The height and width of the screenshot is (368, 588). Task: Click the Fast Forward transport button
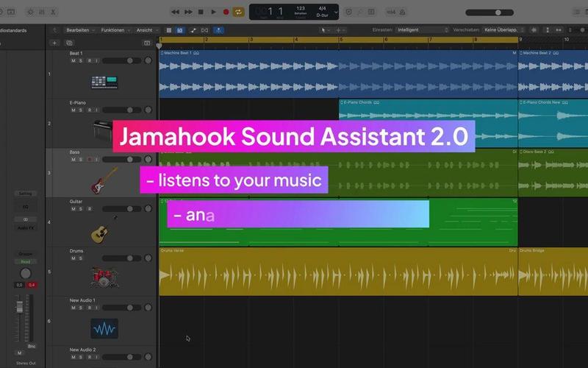pyautogui.click(x=188, y=12)
